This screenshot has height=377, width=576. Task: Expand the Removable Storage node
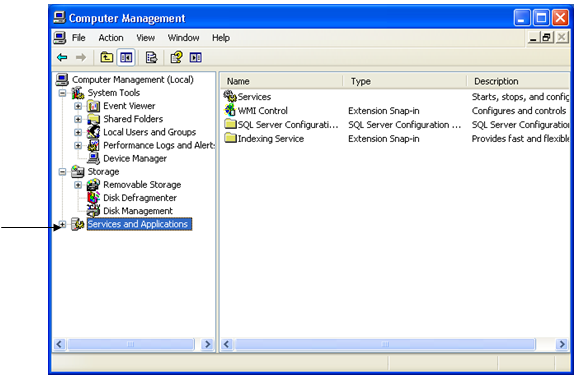(x=78, y=185)
